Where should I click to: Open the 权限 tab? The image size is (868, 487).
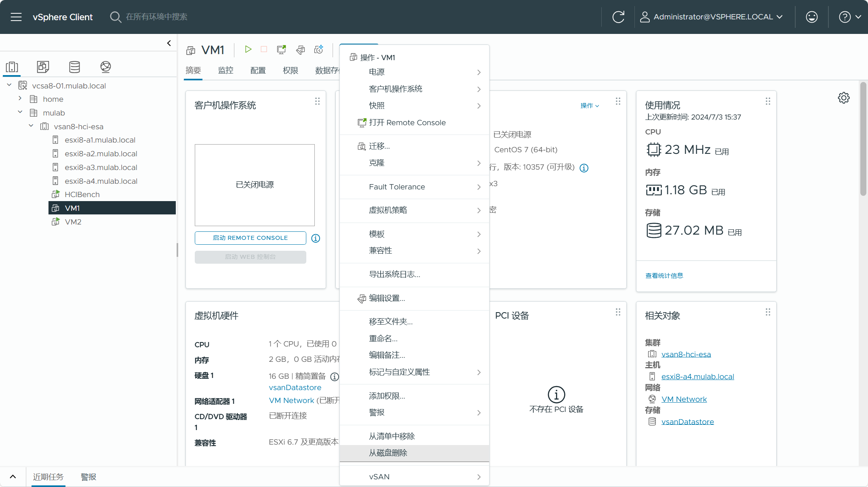click(x=290, y=70)
